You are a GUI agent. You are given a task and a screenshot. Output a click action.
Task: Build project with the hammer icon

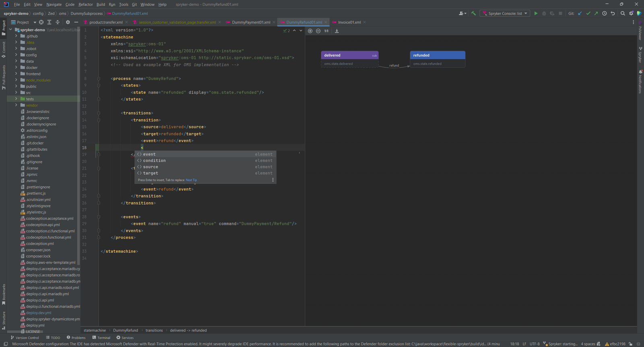click(473, 13)
